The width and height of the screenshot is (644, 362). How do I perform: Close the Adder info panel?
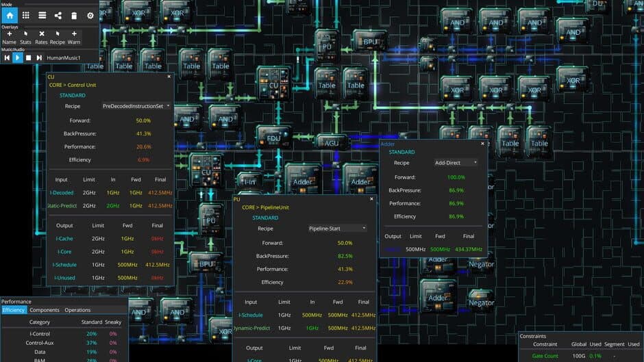[482, 144]
